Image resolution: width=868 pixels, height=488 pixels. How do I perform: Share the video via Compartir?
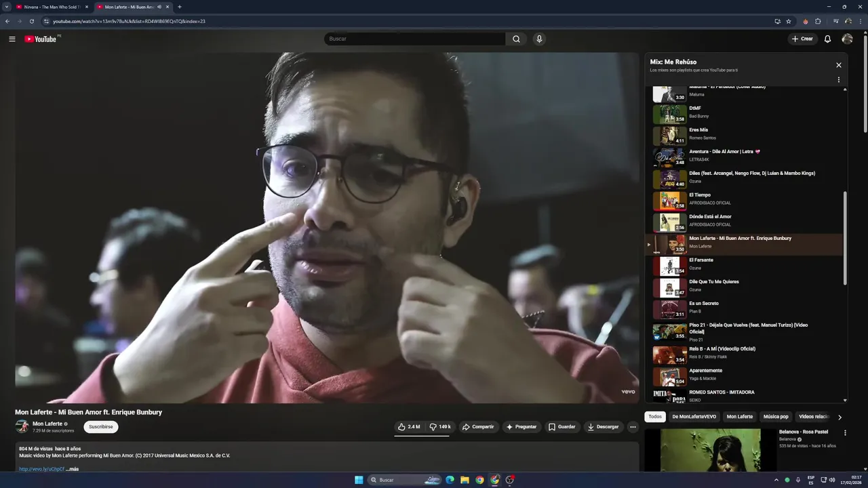pyautogui.click(x=478, y=427)
